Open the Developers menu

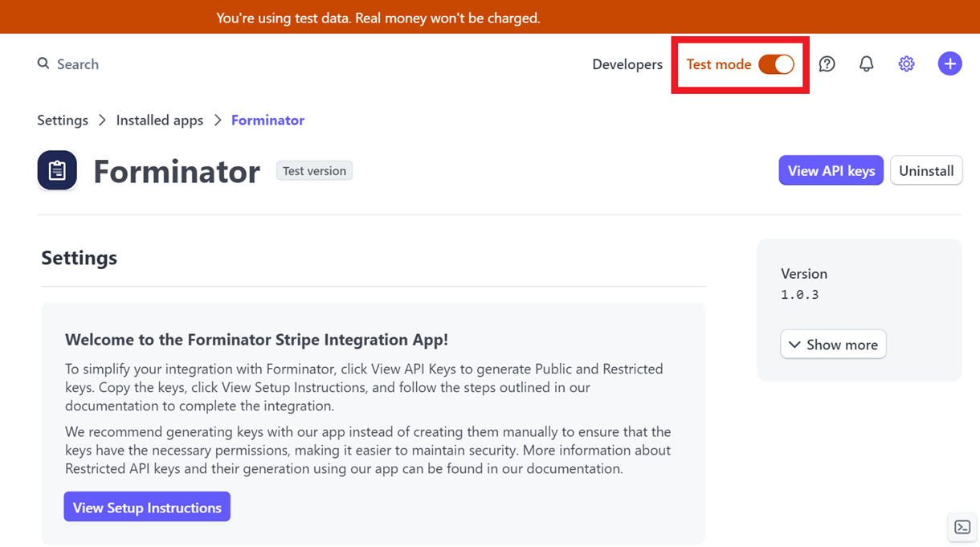pyautogui.click(x=627, y=64)
